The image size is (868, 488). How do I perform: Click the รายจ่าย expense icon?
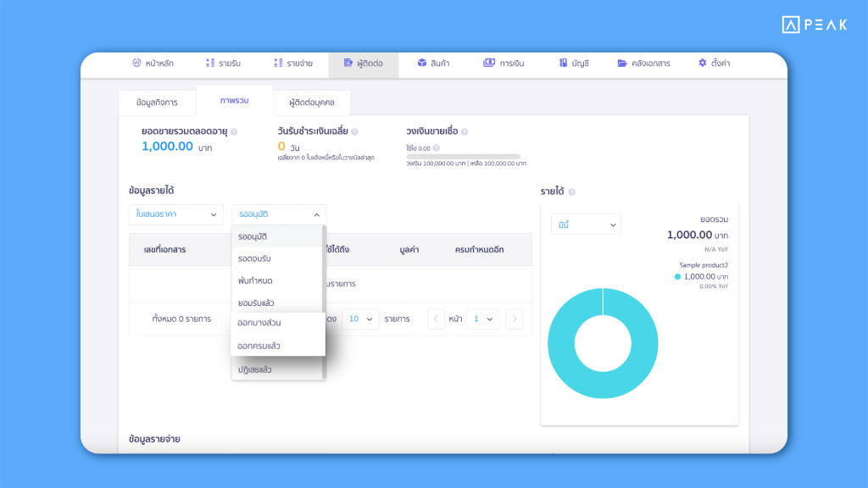tap(278, 63)
